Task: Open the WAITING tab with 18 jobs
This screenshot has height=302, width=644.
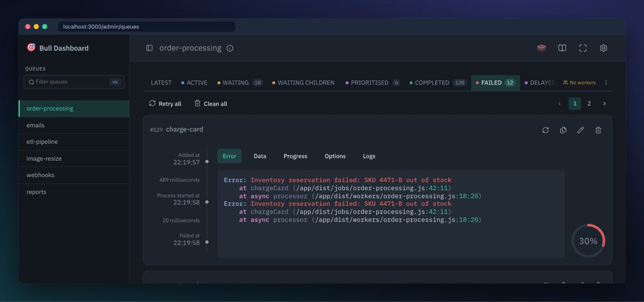Action: click(240, 83)
